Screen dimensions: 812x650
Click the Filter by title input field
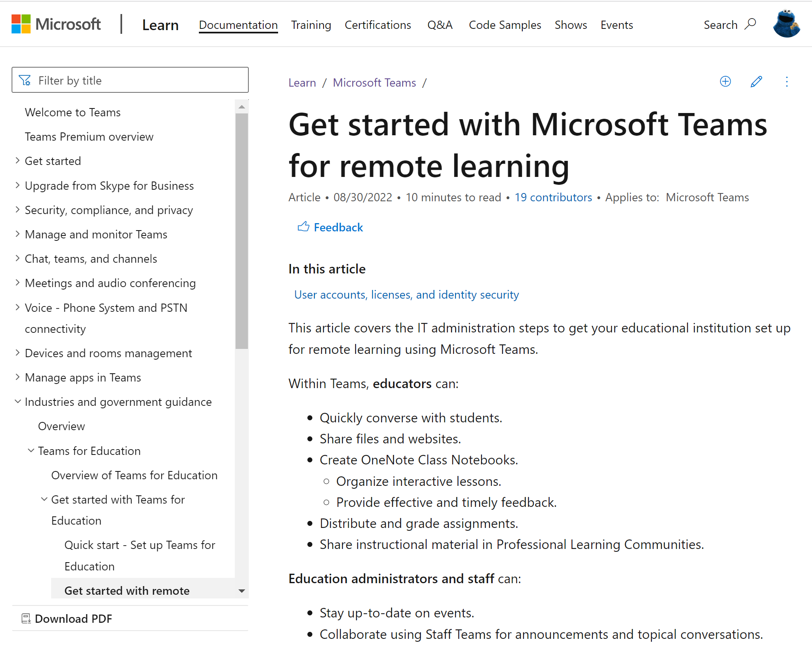pyautogui.click(x=130, y=80)
